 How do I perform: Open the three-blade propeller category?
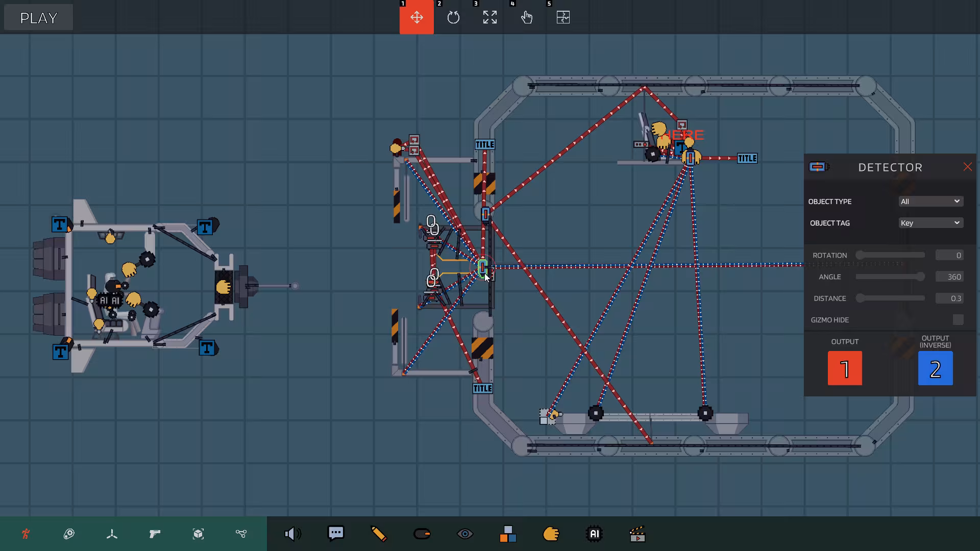[x=112, y=534]
